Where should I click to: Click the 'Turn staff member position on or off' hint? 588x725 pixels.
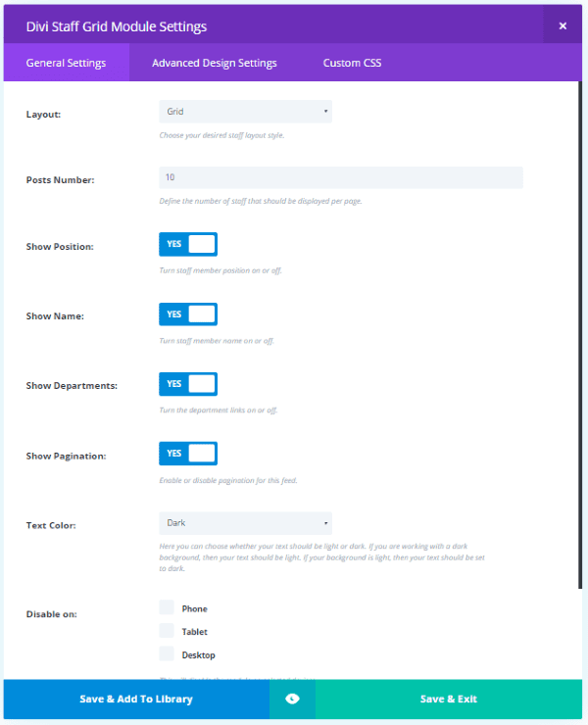[220, 270]
